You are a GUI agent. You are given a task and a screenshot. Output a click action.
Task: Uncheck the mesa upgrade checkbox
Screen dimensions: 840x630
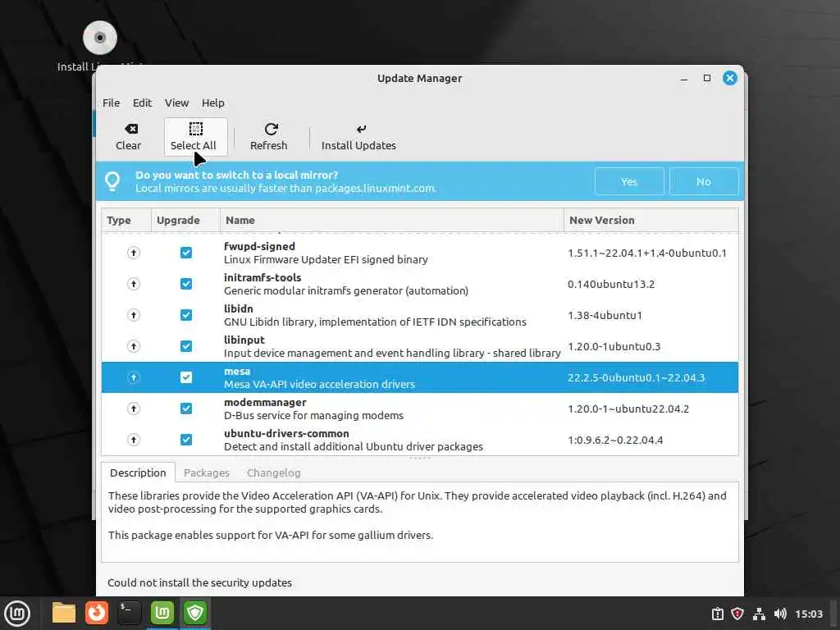(186, 377)
